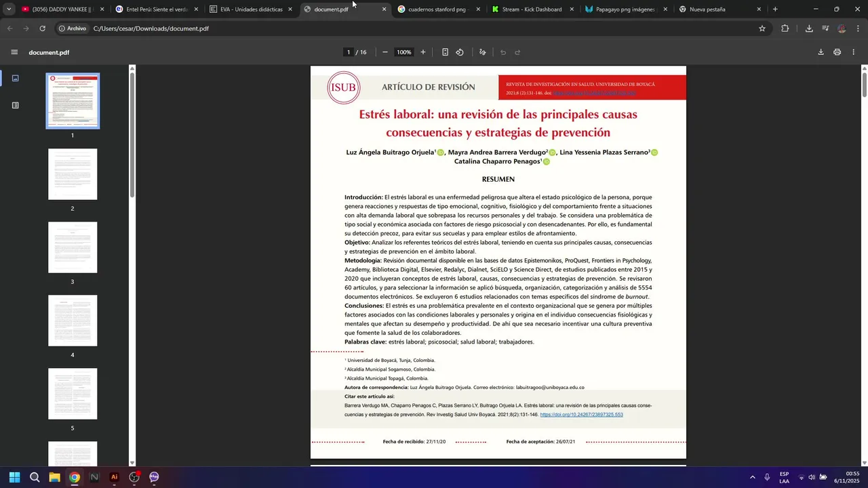Screen dimensions: 868x488
Task: Close the document.pdf tab
Action: (384, 9)
